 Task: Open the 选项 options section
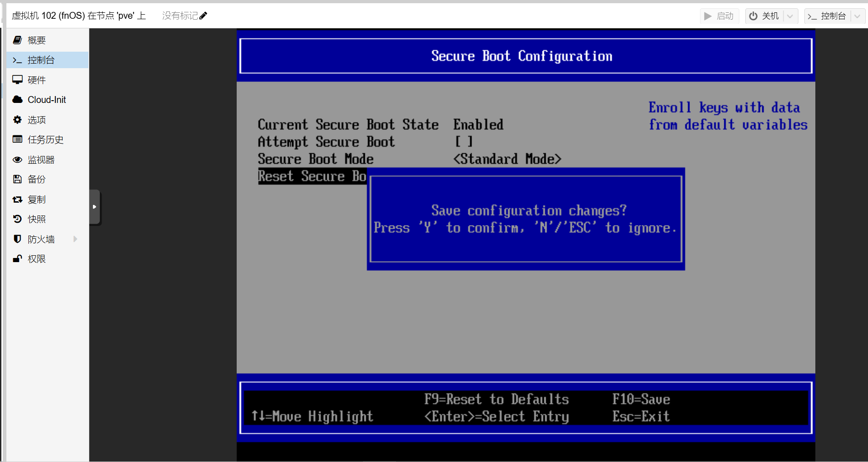[x=48, y=120]
